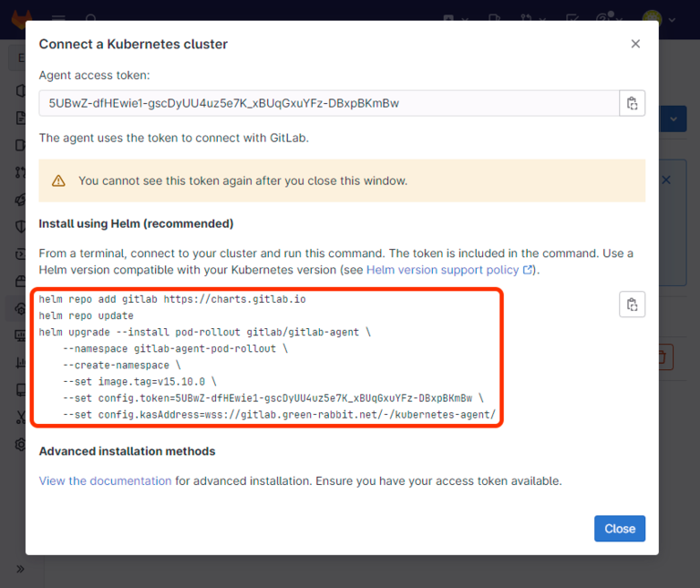Open the Packages box icon in the sidebar

click(x=20, y=281)
